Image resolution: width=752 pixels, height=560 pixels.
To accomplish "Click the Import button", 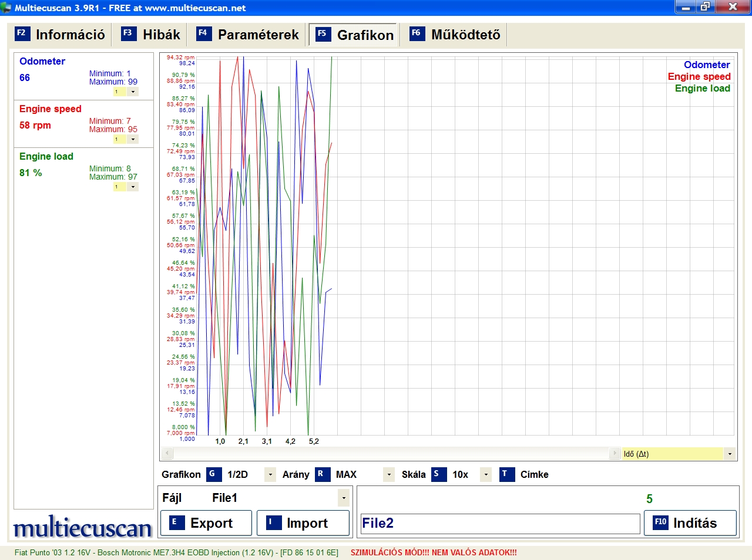I will [x=303, y=522].
